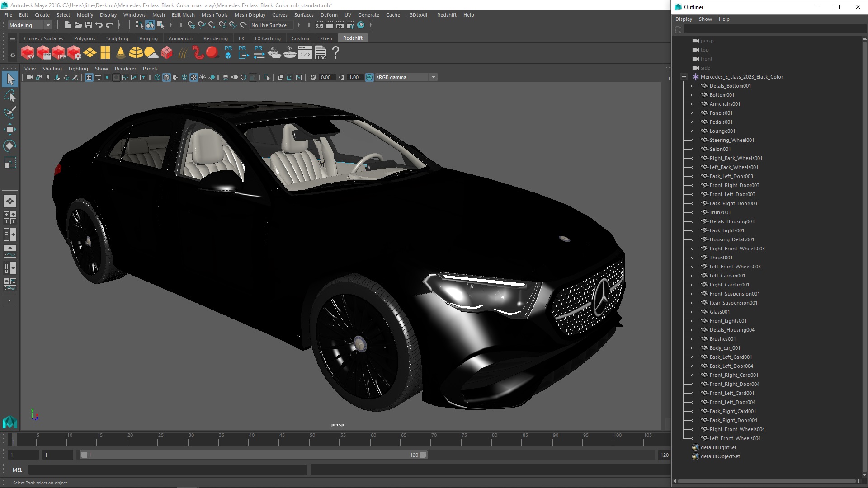Toggle select by component type mode
Viewport: 868px width, 488px height.
pyautogui.click(x=160, y=25)
